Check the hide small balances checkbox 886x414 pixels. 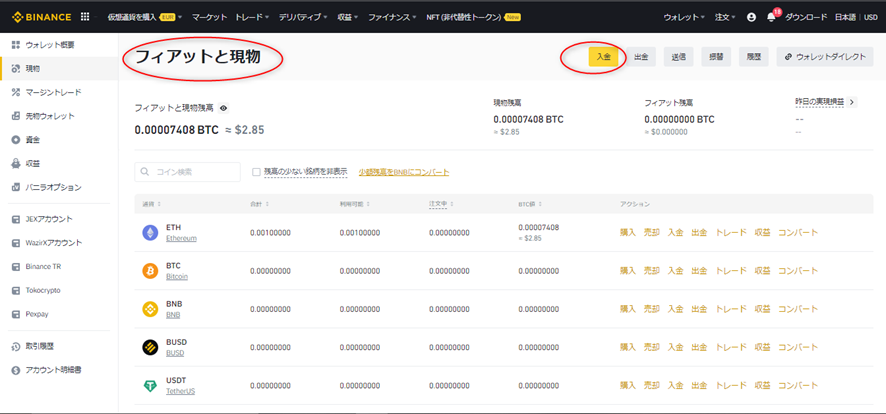click(x=256, y=172)
